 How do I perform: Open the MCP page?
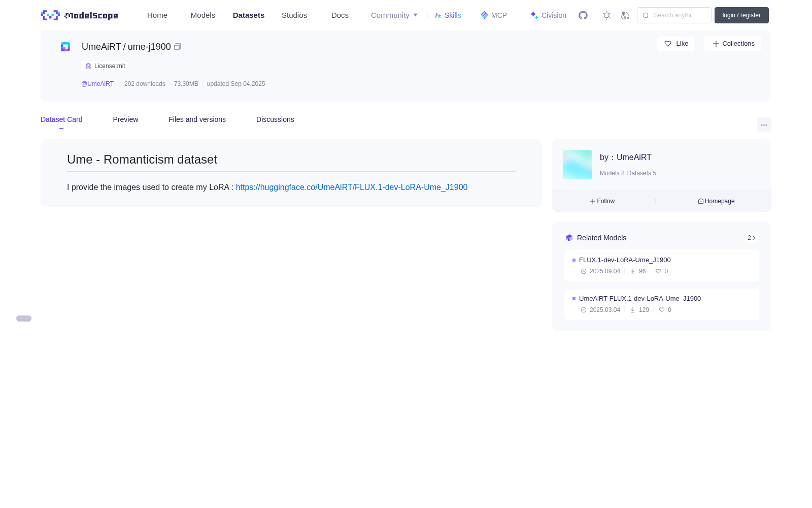pos(494,15)
